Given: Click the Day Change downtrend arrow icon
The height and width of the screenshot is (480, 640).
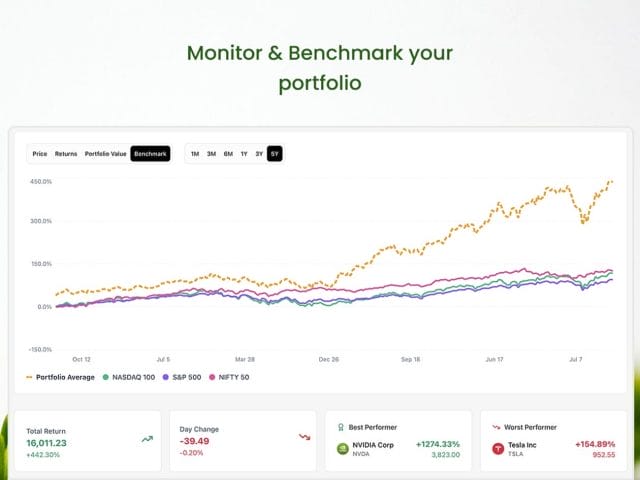Looking at the screenshot, I should [304, 436].
